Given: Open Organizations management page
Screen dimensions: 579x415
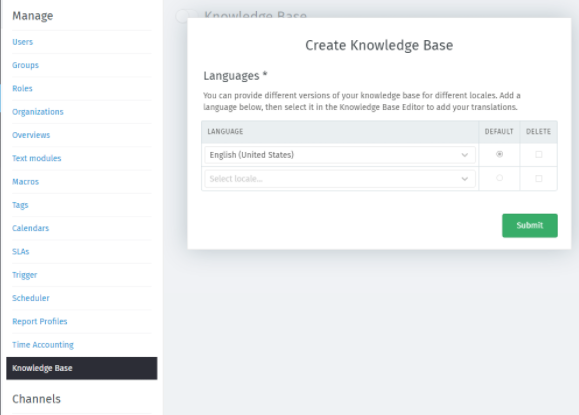Looking at the screenshot, I should (38, 112).
